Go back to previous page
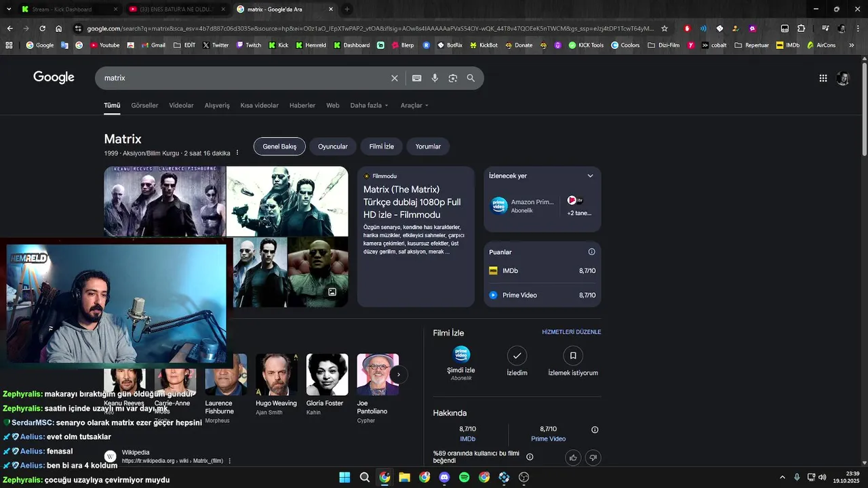 coord(9,28)
